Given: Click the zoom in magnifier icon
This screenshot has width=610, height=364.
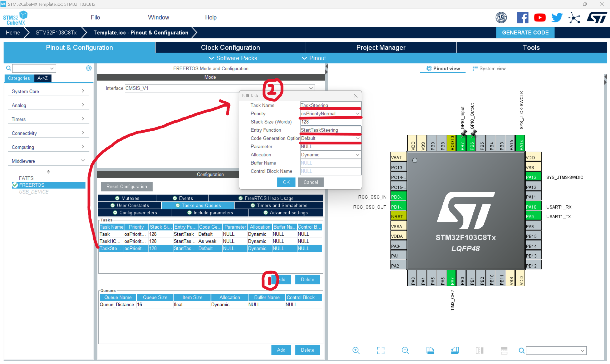Looking at the screenshot, I should [x=356, y=350].
